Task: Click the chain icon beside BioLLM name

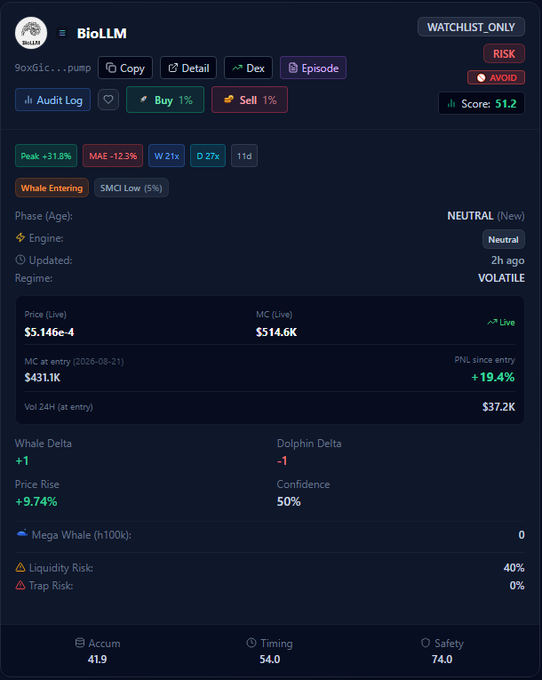Action: coord(62,33)
